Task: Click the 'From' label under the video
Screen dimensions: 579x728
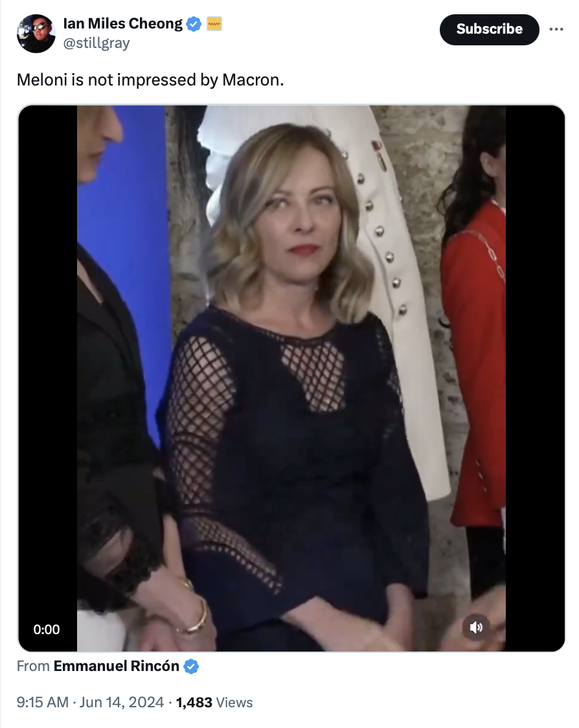Action: coord(33,666)
